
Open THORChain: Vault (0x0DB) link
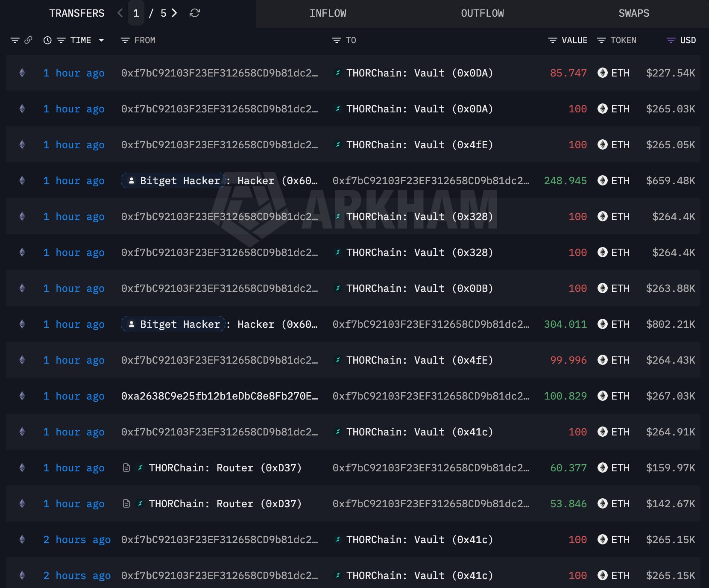click(419, 288)
